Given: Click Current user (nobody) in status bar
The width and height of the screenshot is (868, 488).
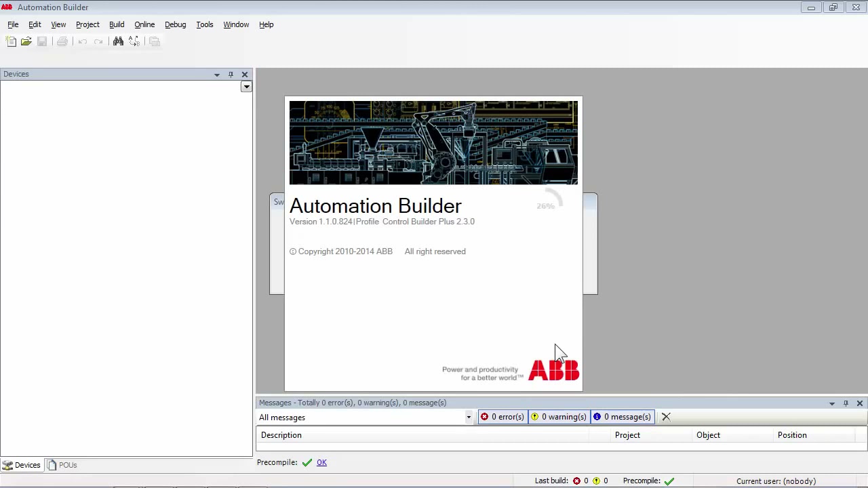Looking at the screenshot, I should (776, 481).
